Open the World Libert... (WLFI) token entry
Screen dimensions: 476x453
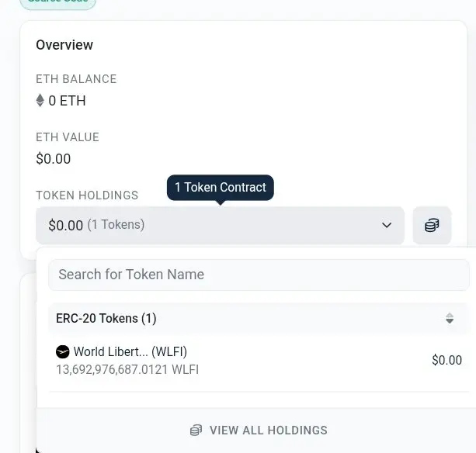259,360
